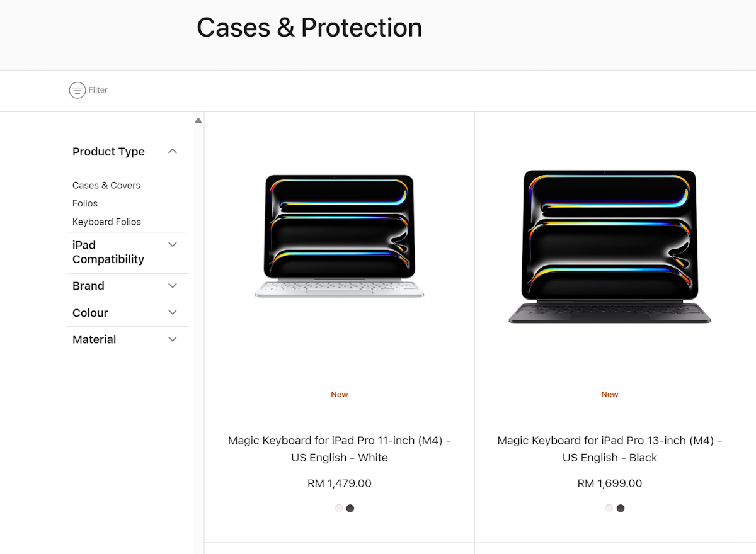The width and height of the screenshot is (756, 554).
Task: Filter by Keyboard Folios
Action: tap(106, 222)
